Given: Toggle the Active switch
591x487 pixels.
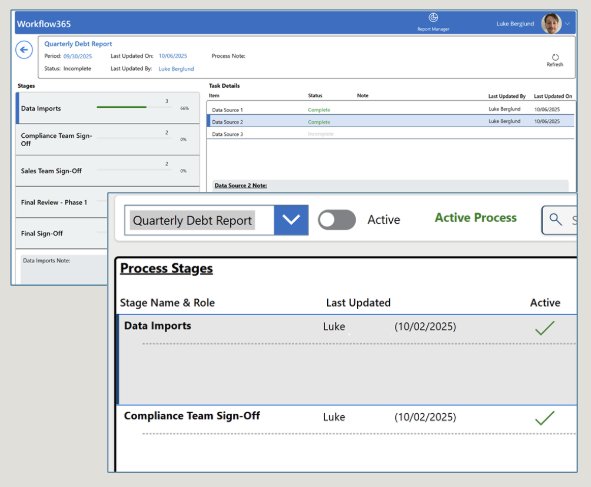Looking at the screenshot, I should click(337, 220).
